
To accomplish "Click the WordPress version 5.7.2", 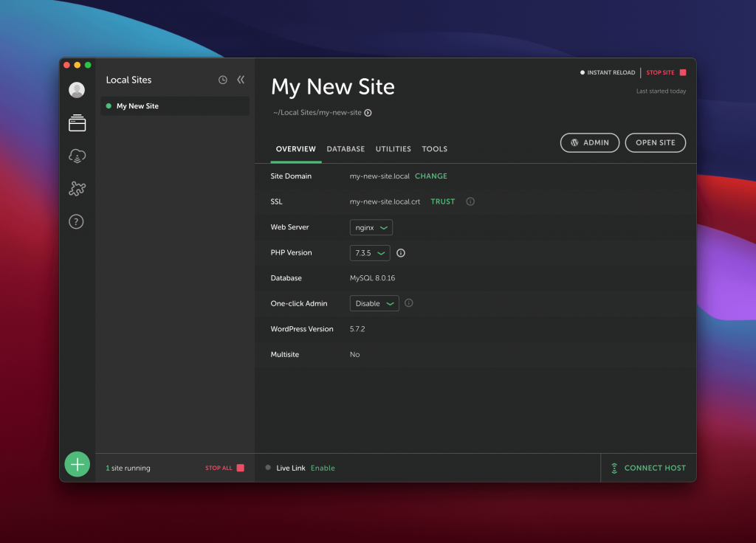I will pos(357,329).
